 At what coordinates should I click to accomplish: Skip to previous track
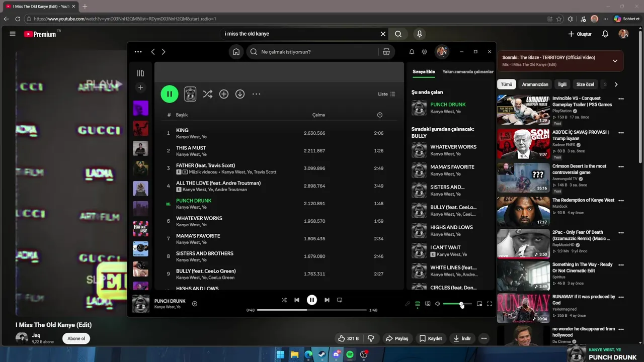click(x=297, y=300)
